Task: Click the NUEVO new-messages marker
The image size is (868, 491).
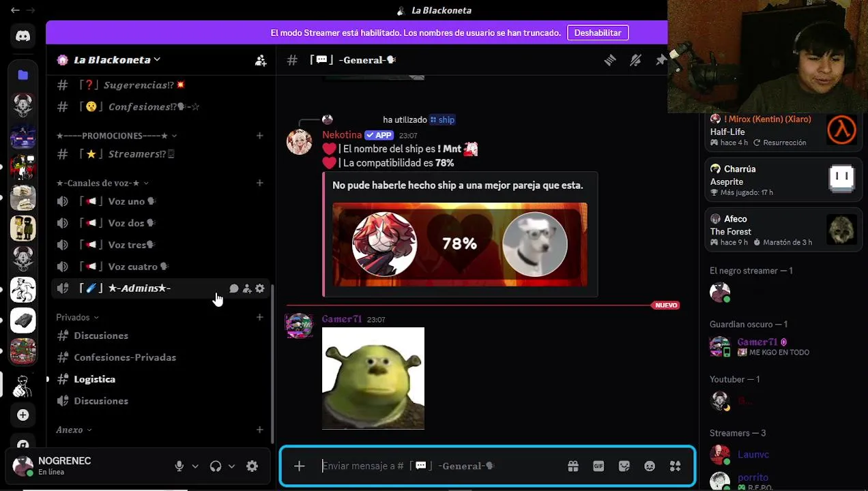Action: pyautogui.click(x=666, y=305)
